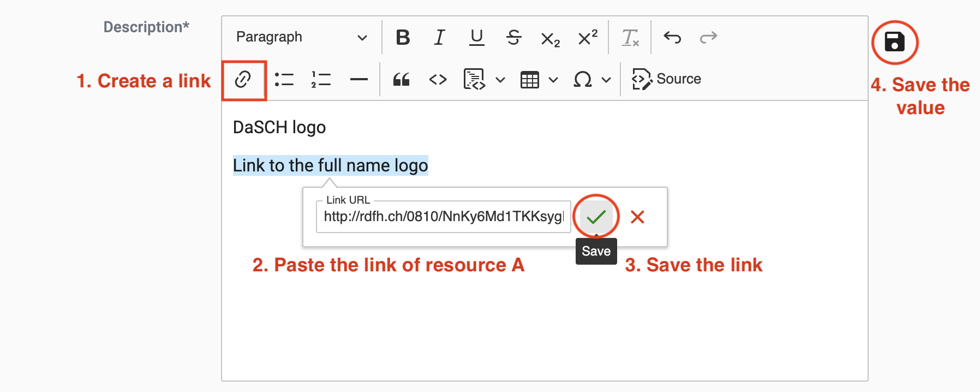The height and width of the screenshot is (392, 980).
Task: Expand the insert table dropdown
Action: click(x=553, y=80)
